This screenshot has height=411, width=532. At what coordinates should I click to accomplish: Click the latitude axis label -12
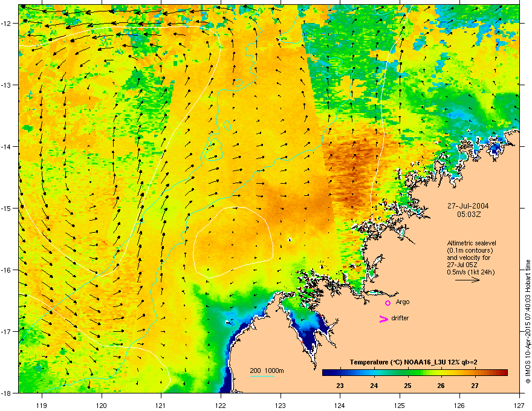click(x=6, y=24)
